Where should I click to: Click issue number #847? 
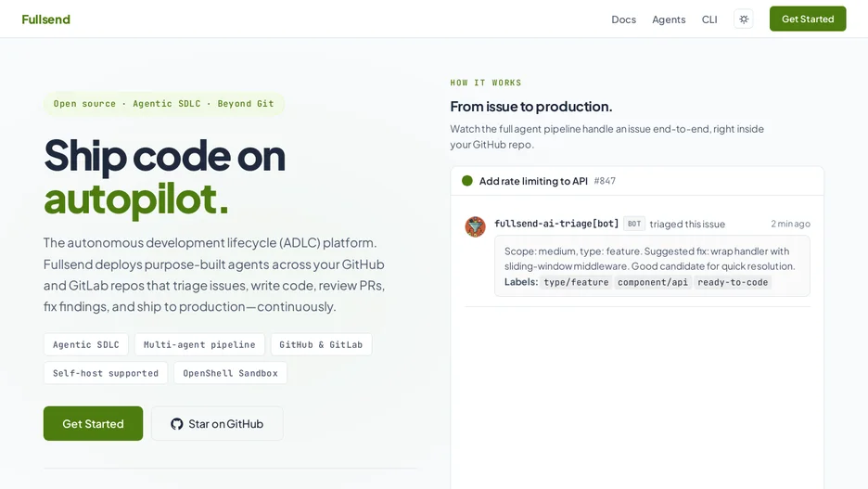[605, 181]
